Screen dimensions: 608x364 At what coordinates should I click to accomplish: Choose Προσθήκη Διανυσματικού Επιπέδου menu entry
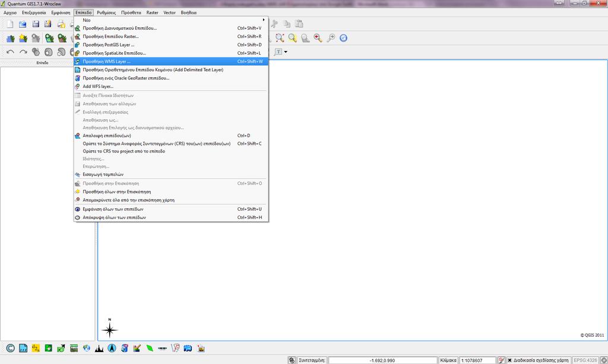171,28
